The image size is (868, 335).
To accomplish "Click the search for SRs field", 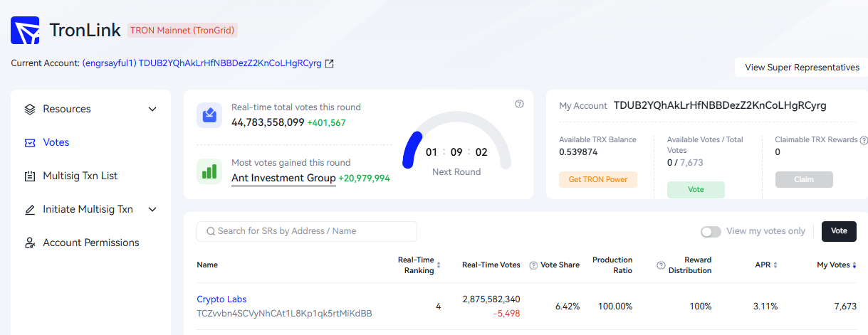I will click(307, 231).
